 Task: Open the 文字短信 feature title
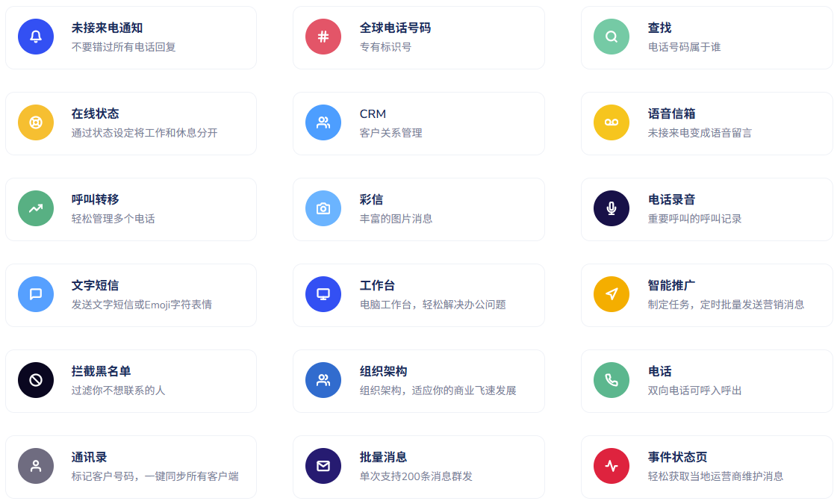[95, 286]
